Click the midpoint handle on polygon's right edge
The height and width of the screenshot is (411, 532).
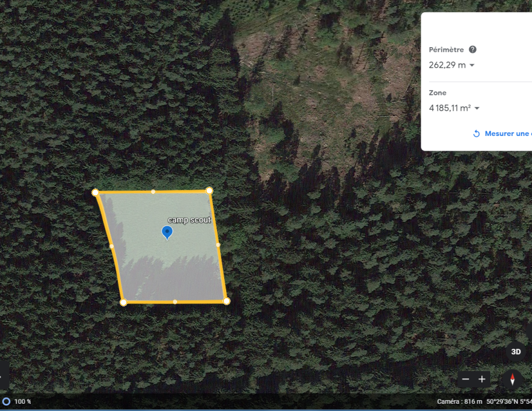coord(218,245)
